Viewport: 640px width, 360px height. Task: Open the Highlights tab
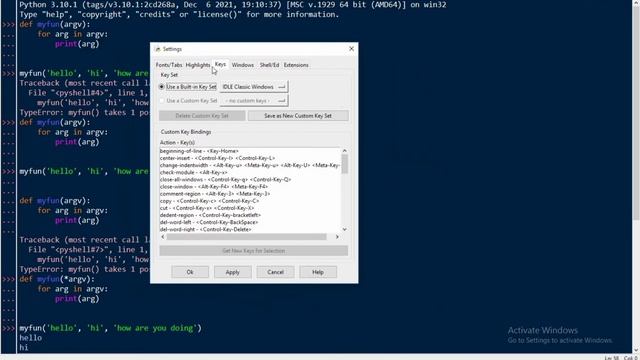tap(198, 65)
